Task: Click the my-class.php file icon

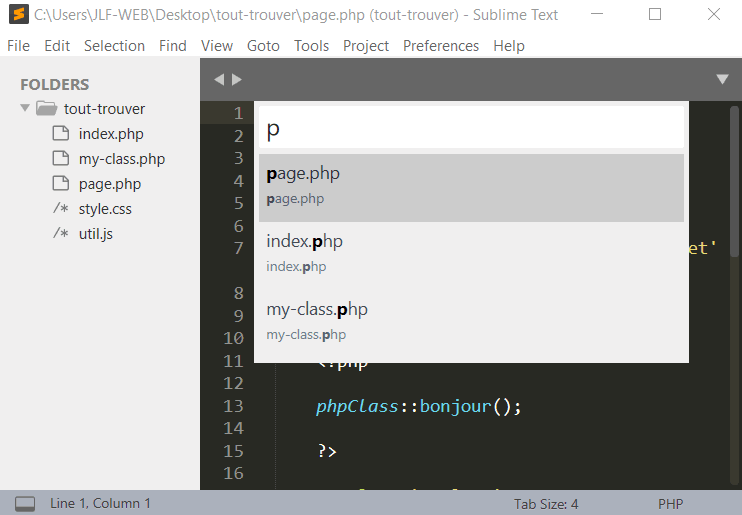Action: [x=60, y=158]
